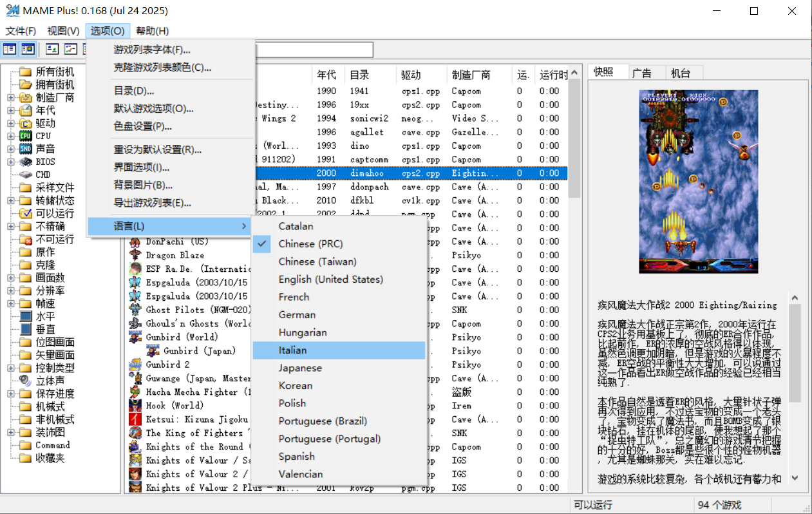
Task: Click the CPU chip icon in folder tree
Action: coord(25,136)
